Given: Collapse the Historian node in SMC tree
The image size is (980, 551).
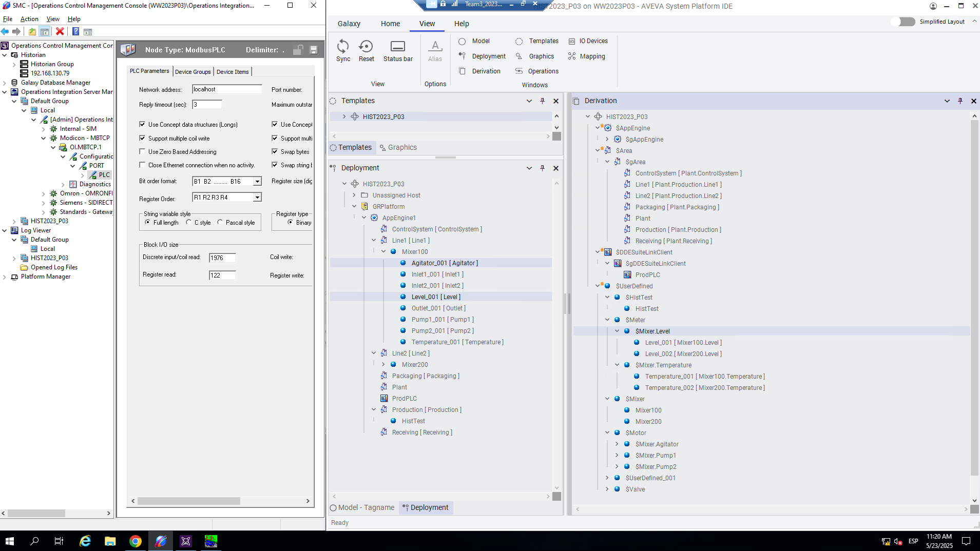Looking at the screenshot, I should (x=5, y=55).
